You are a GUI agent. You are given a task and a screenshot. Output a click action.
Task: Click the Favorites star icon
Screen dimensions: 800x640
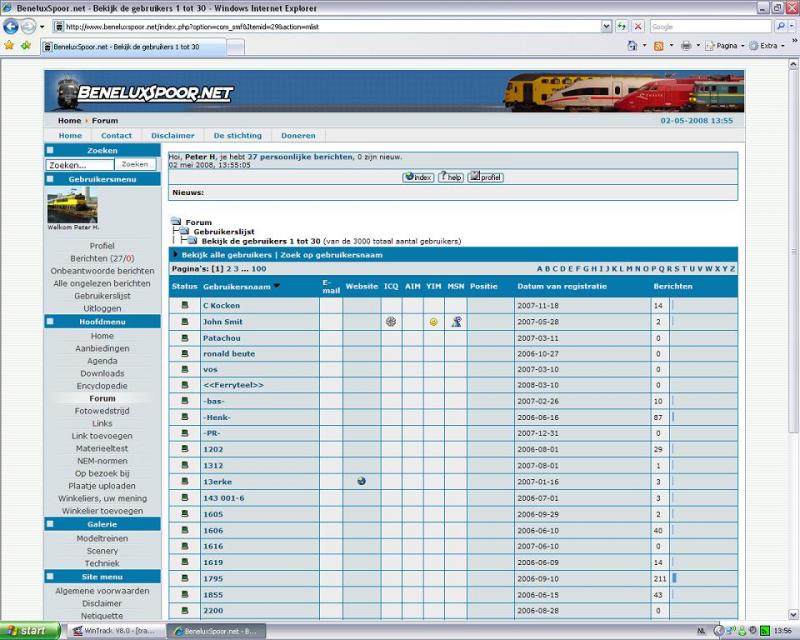click(9, 45)
